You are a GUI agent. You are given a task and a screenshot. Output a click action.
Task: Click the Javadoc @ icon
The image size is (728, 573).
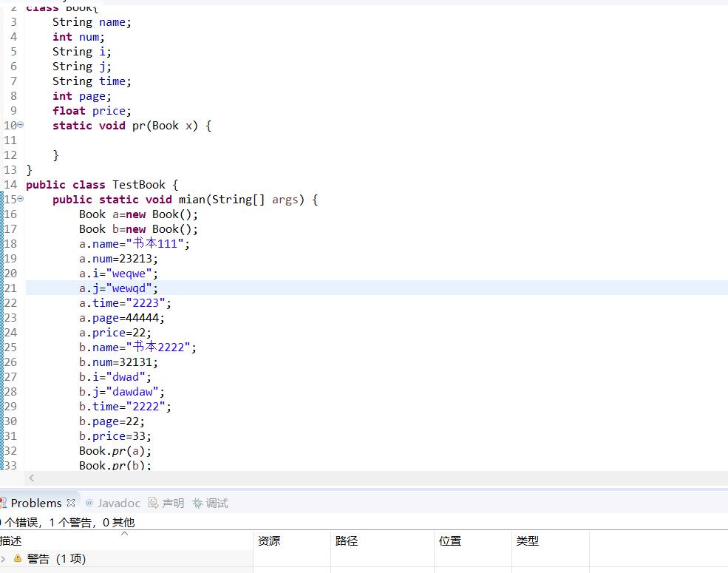tap(89, 503)
